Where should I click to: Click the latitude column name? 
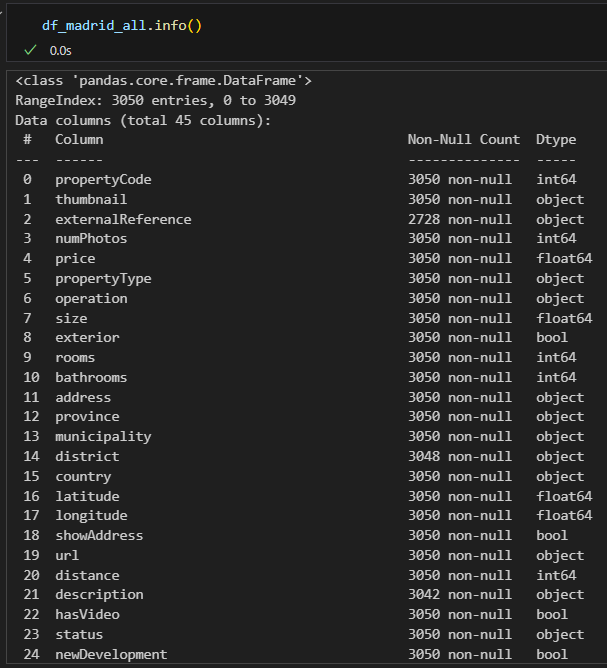pyautogui.click(x=87, y=496)
